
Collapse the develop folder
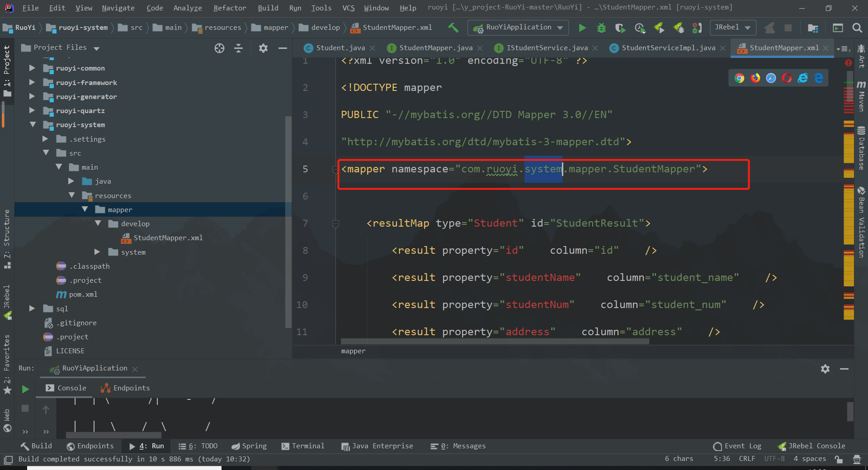[98, 223]
